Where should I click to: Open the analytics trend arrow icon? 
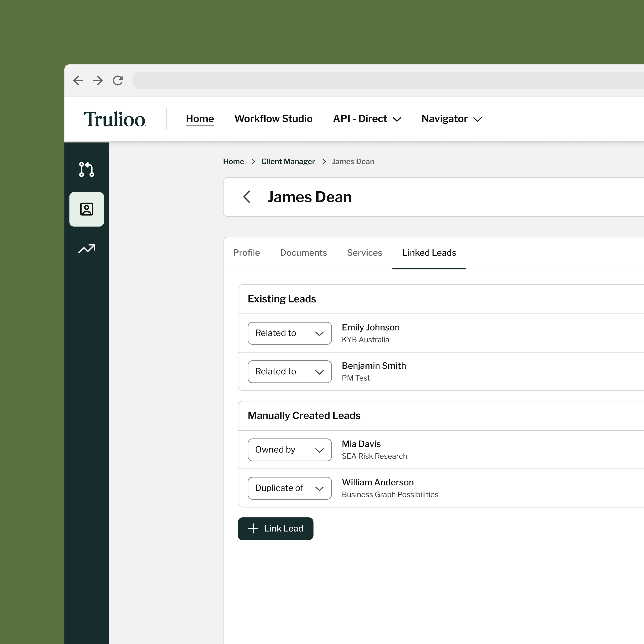click(x=87, y=249)
